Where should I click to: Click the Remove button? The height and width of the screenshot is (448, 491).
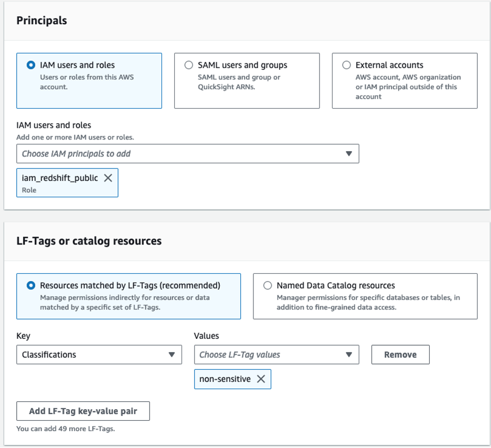(x=400, y=355)
